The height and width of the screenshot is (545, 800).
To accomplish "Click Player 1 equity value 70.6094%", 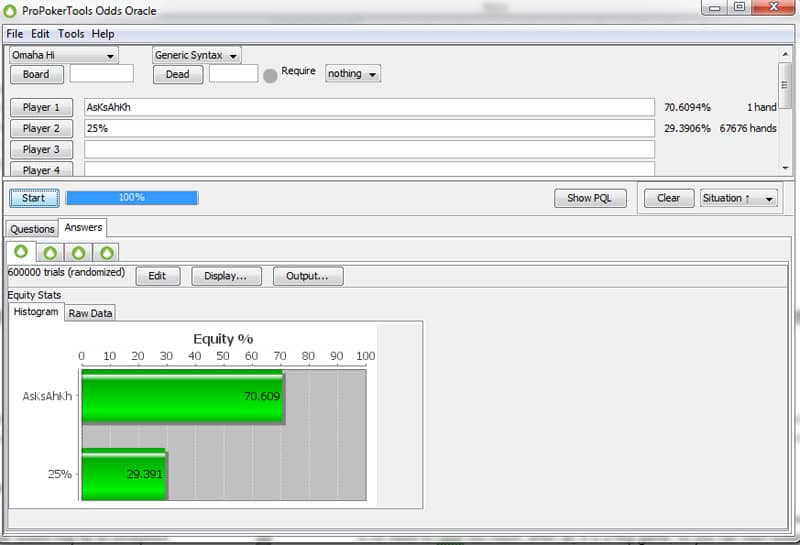I will (x=687, y=107).
